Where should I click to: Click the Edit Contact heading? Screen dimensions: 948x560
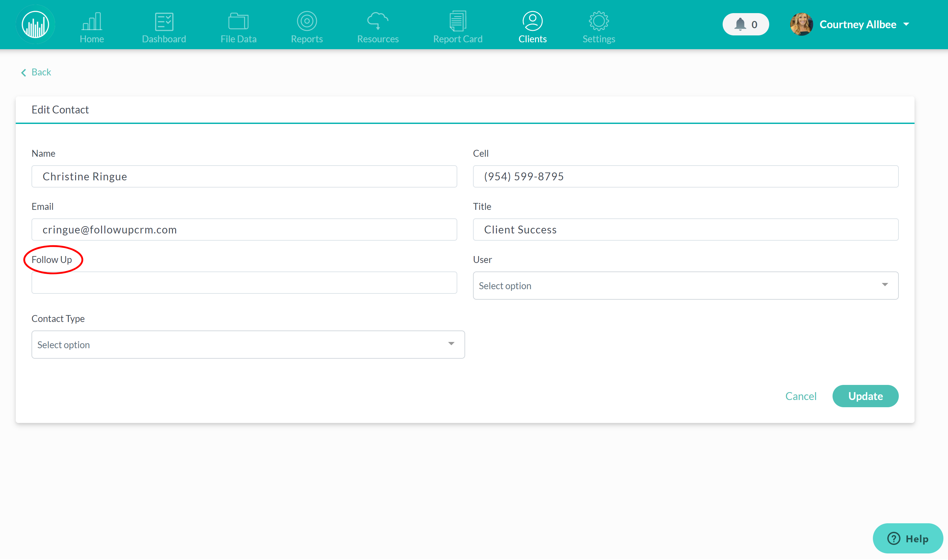[x=60, y=110]
